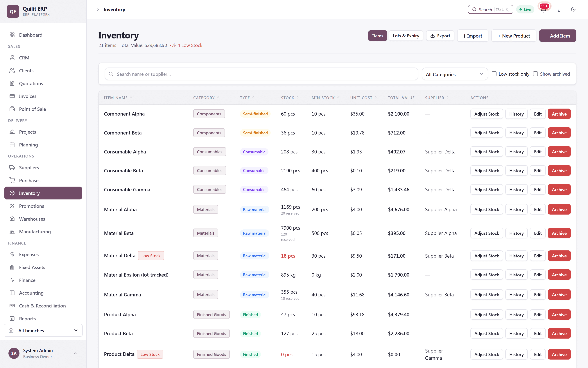Screen dimensions: 588x368
Task: Sort by Category column
Action: tap(206, 98)
